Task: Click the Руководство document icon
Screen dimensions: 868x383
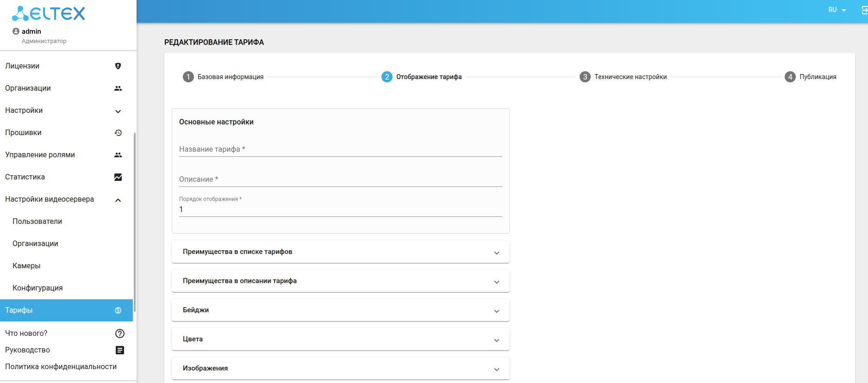Action: click(x=120, y=350)
